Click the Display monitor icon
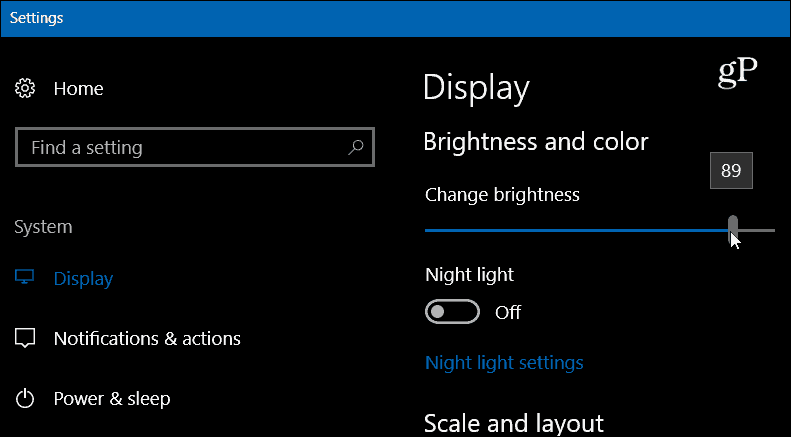Viewport: 791px width, 437px height. [24, 277]
